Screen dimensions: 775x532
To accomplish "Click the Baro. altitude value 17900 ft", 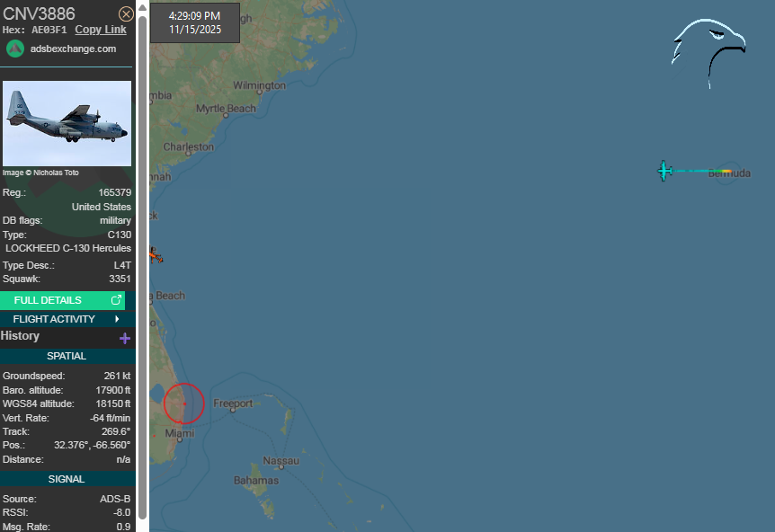I will (x=113, y=390).
